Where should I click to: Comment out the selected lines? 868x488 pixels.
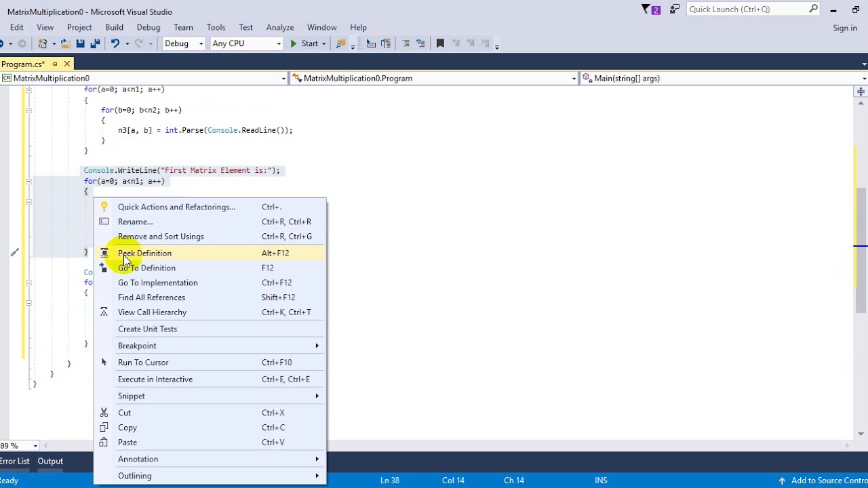(406, 43)
